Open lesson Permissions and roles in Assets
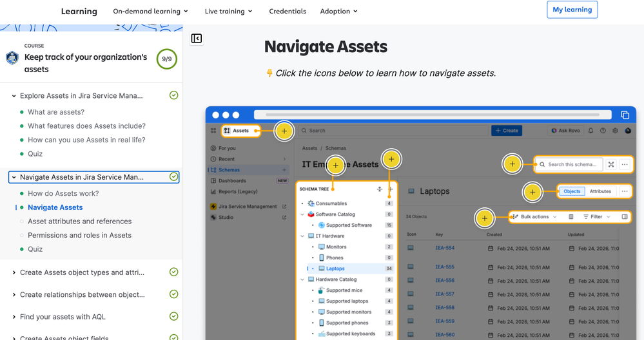Screen dimensions: 644x340 (79, 235)
